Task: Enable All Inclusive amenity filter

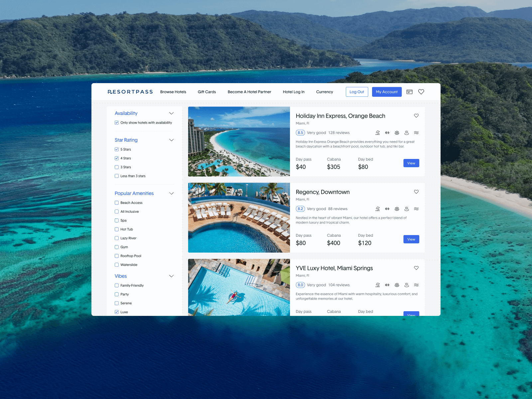Action: 117,211
